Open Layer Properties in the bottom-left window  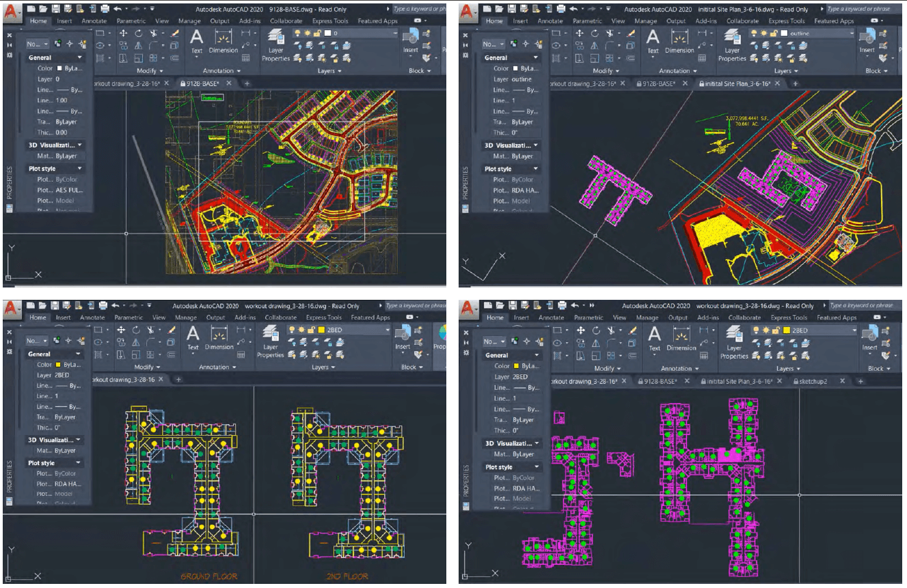[271, 341]
